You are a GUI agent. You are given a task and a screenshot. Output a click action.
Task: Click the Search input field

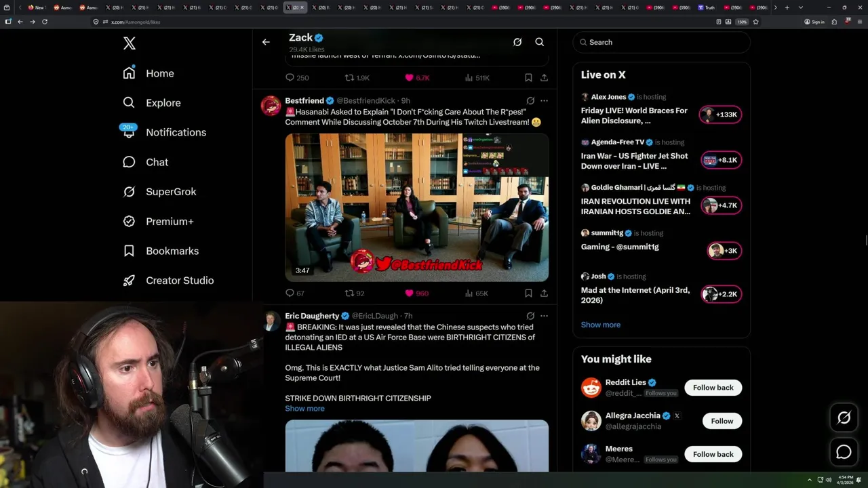click(662, 42)
